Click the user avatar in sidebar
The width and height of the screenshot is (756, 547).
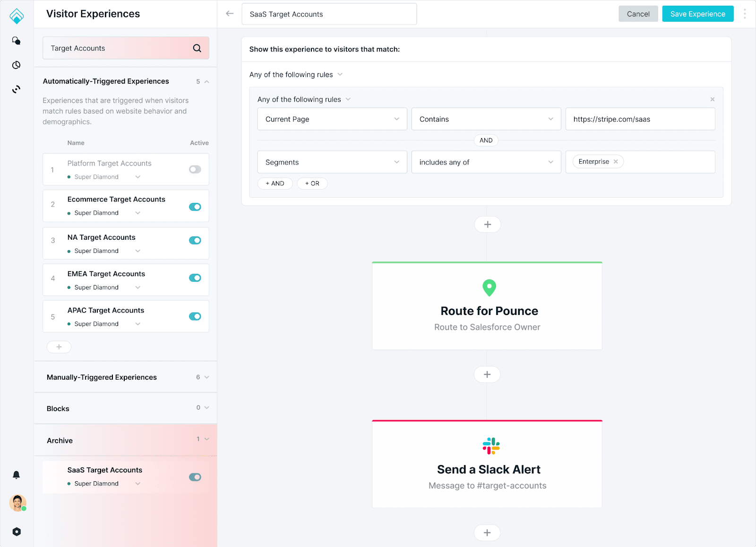(x=17, y=503)
